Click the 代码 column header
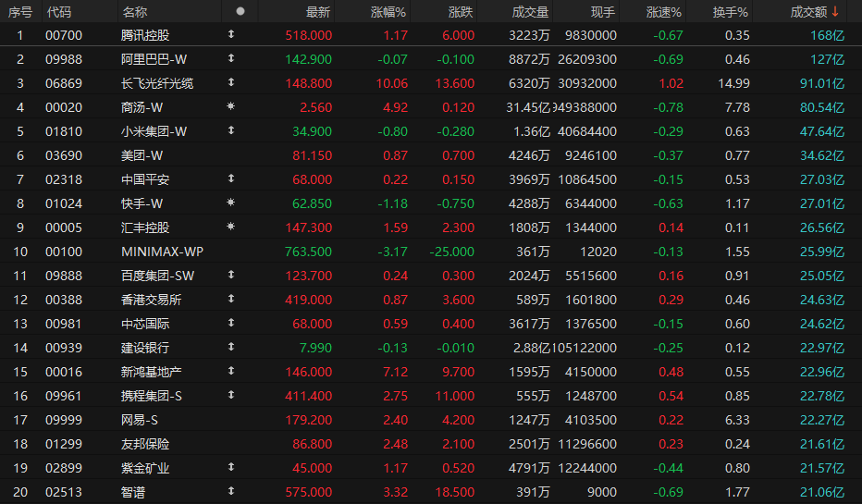Image resolution: width=862 pixels, height=504 pixels. (58, 12)
